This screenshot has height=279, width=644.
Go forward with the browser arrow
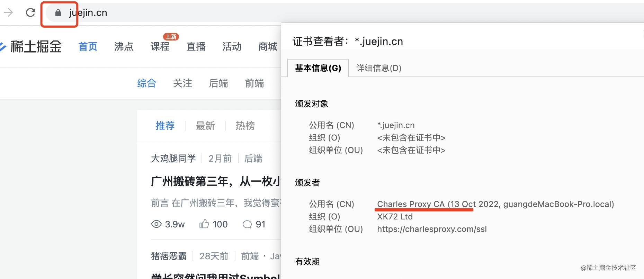(8, 12)
